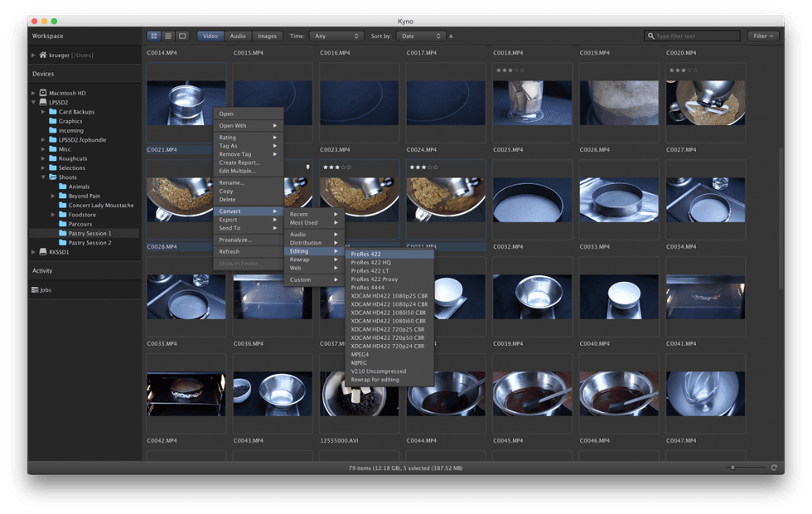
Task: Expand the RKSSD1 drive node
Action: pyautogui.click(x=33, y=252)
